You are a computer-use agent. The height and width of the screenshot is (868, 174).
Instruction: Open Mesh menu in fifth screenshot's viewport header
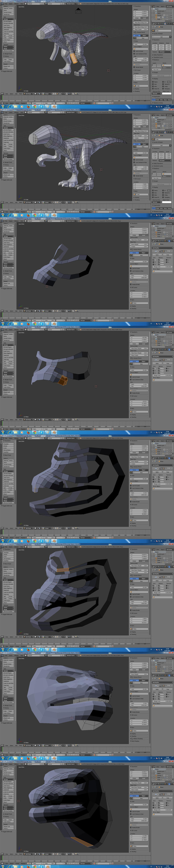21,528
